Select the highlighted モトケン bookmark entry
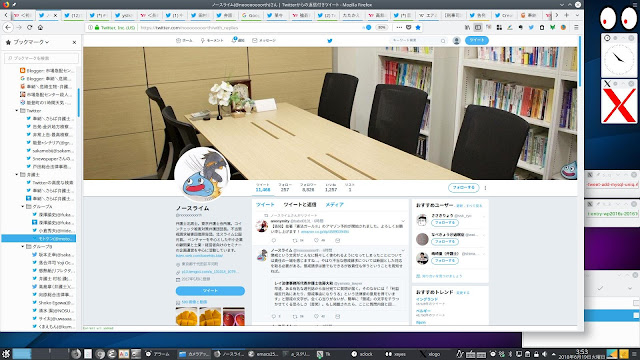 [39, 238]
